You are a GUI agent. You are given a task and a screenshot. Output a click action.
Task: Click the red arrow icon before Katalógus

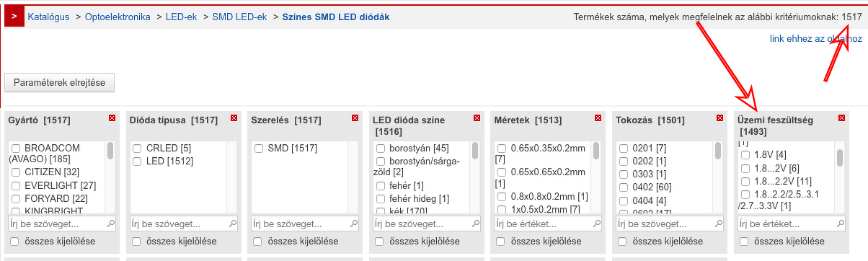click(14, 16)
